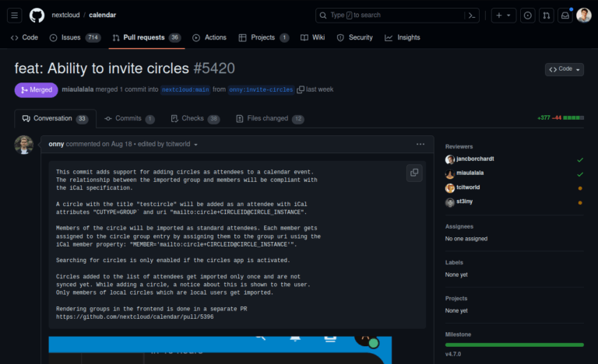
Task: Open reviewer miaulalala's profile
Action: tap(470, 173)
